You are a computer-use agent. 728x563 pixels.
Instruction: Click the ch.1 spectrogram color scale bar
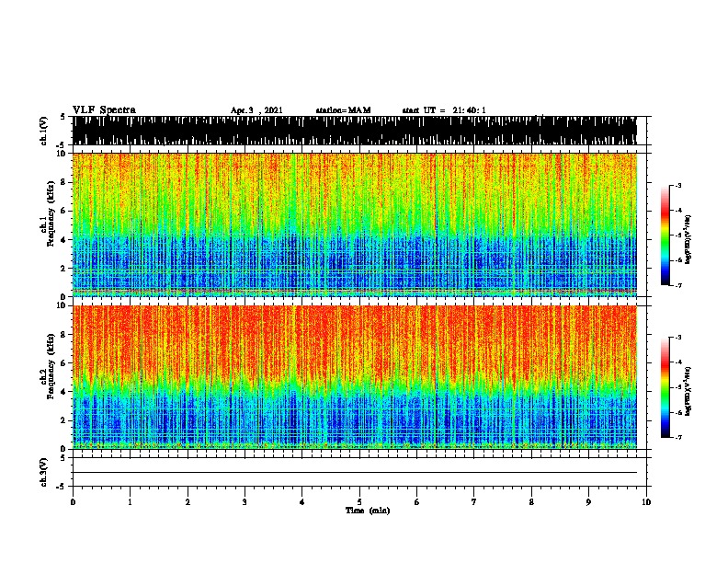click(665, 236)
